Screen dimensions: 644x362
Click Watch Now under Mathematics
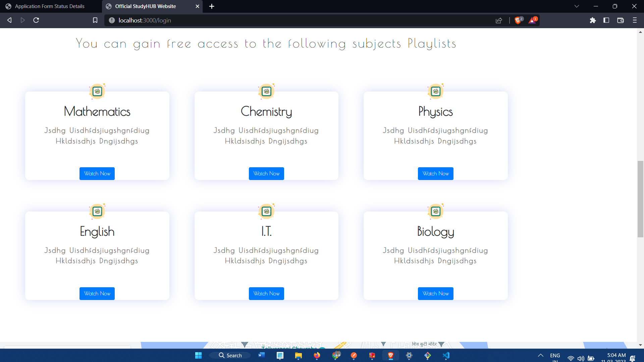pos(97,173)
